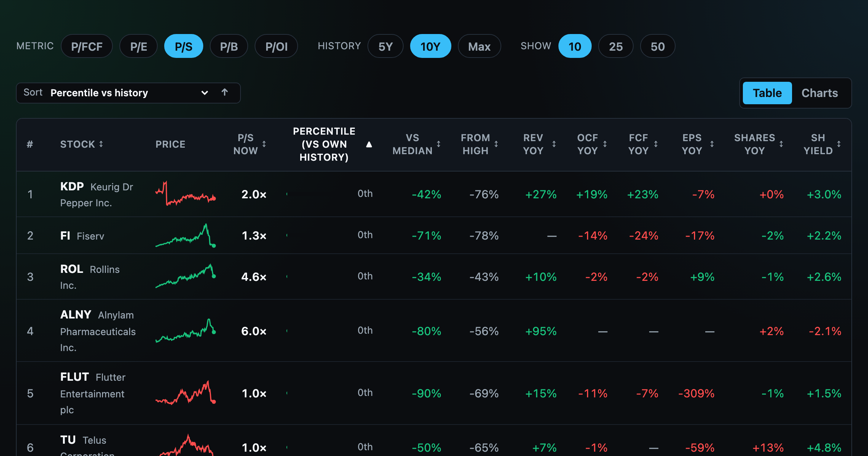Open the FLUT price sparkline
Image resolution: width=868 pixels, height=456 pixels.
coord(186,393)
